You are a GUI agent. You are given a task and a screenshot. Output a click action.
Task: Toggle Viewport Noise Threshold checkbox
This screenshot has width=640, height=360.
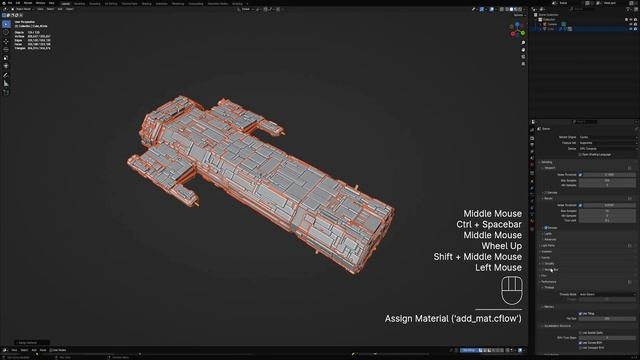(580, 175)
